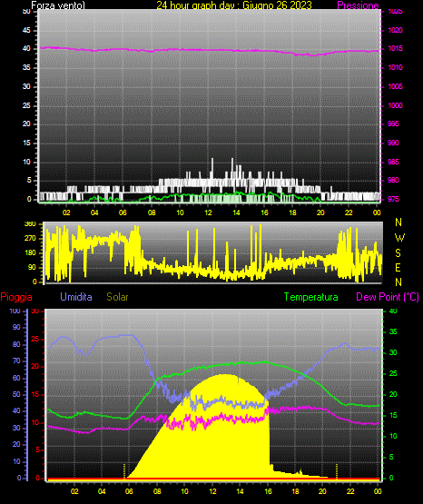Click the magenta Dew Point legend label
The width and height of the screenshot is (423, 504).
click(x=388, y=297)
